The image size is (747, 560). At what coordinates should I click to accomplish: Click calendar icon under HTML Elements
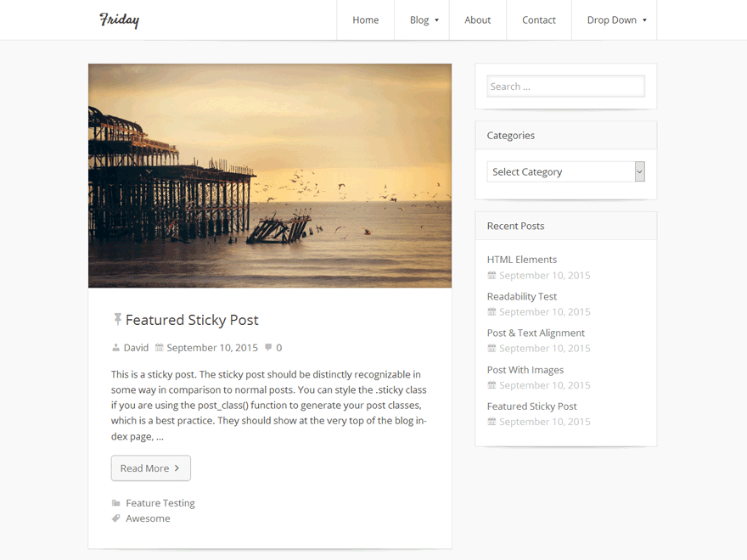point(491,276)
